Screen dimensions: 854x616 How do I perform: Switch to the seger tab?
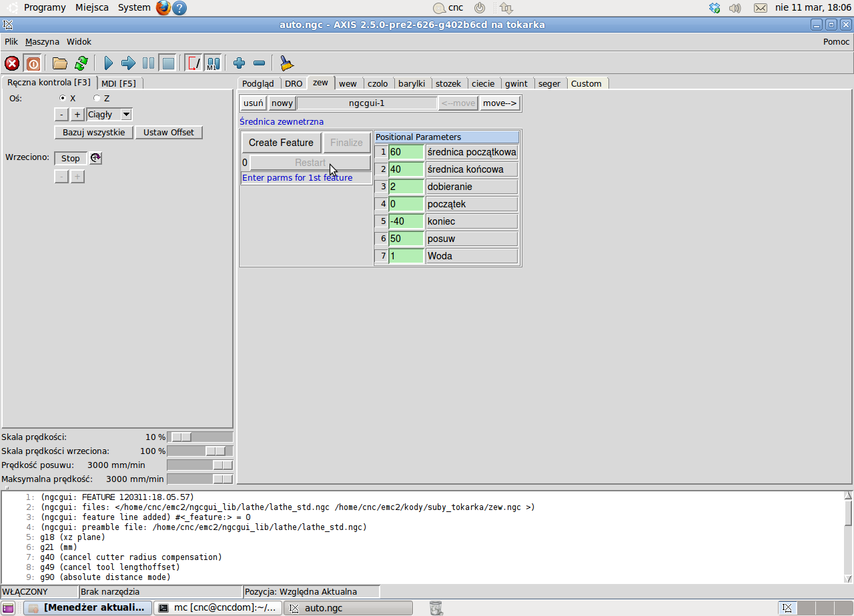click(550, 83)
